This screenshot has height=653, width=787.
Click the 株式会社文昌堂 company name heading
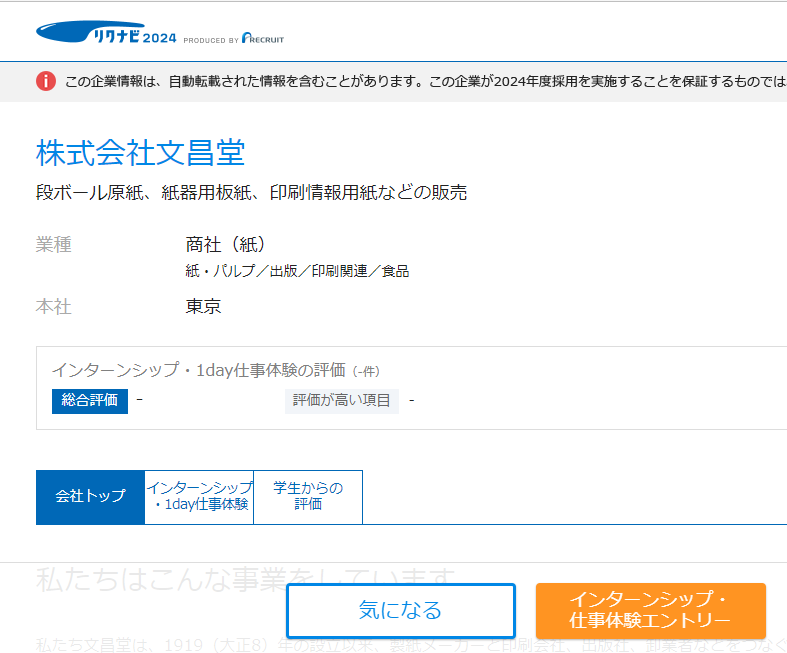pyautogui.click(x=140, y=153)
